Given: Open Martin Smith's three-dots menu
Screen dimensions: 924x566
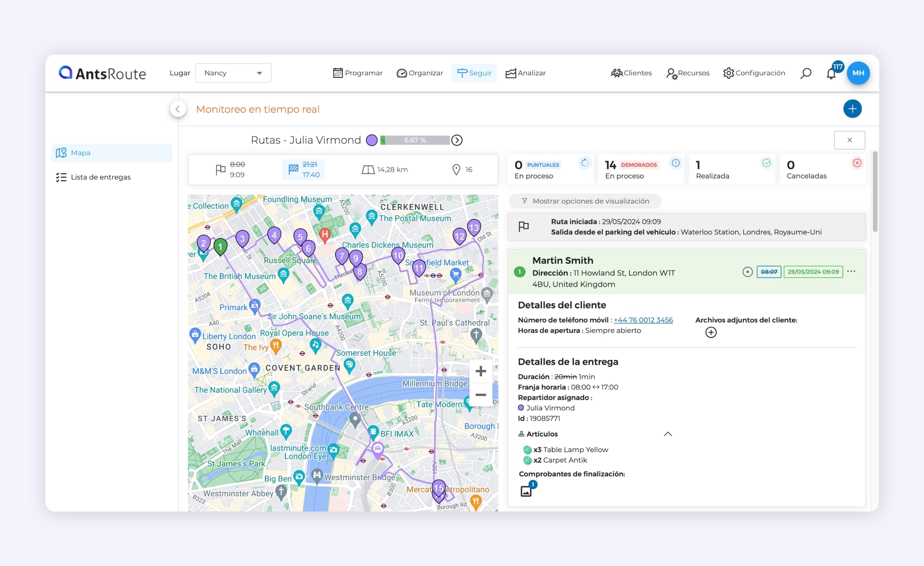Looking at the screenshot, I should point(851,271).
